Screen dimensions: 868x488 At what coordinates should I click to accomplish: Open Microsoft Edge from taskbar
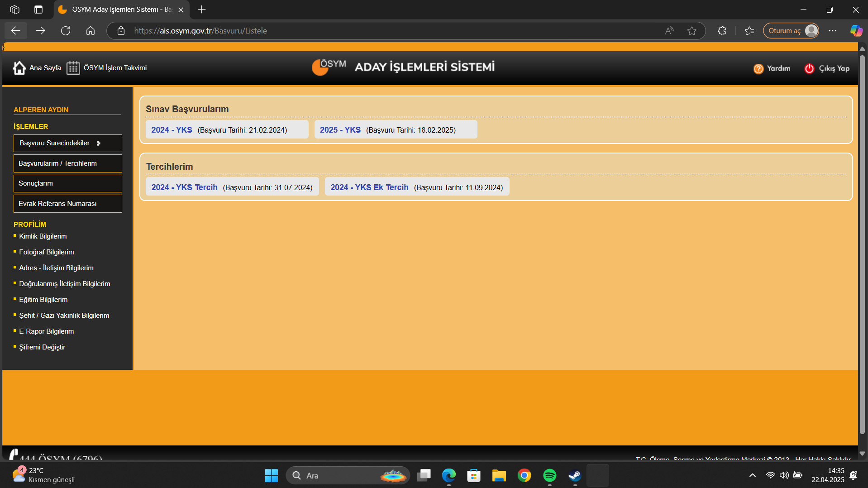click(x=449, y=475)
